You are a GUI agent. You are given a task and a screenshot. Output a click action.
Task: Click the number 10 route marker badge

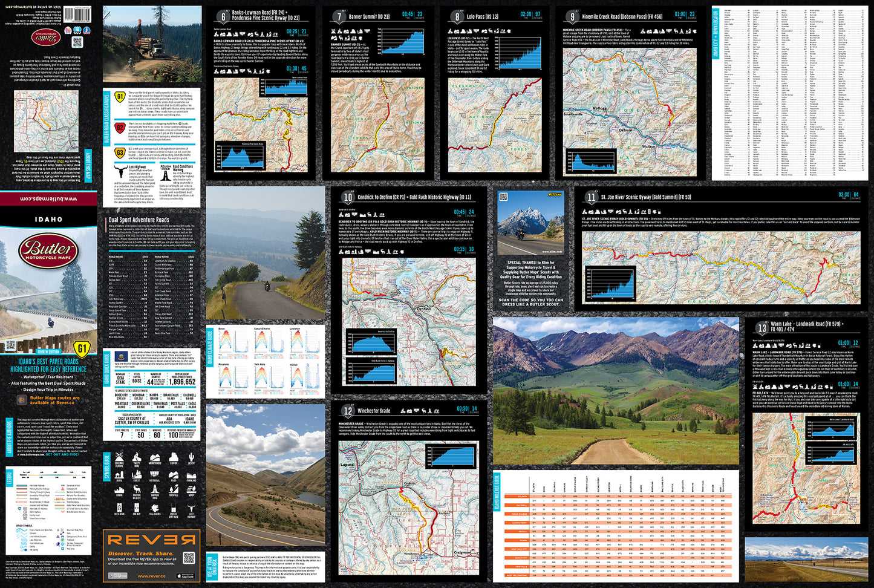[x=347, y=197]
